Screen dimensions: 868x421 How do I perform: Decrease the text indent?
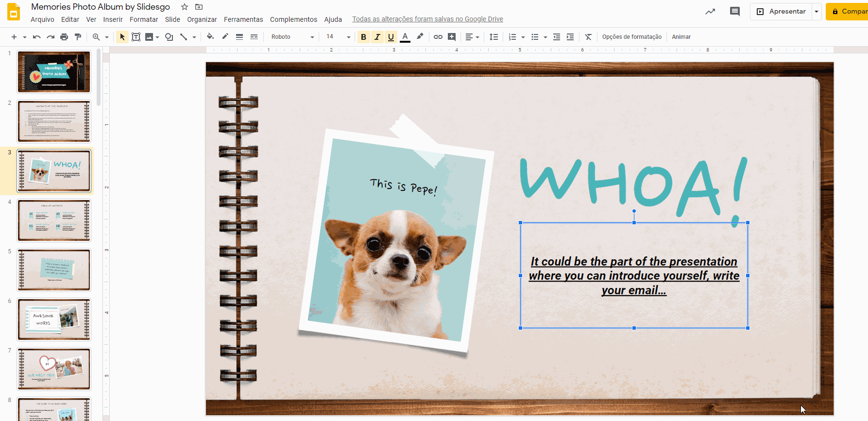click(x=557, y=37)
